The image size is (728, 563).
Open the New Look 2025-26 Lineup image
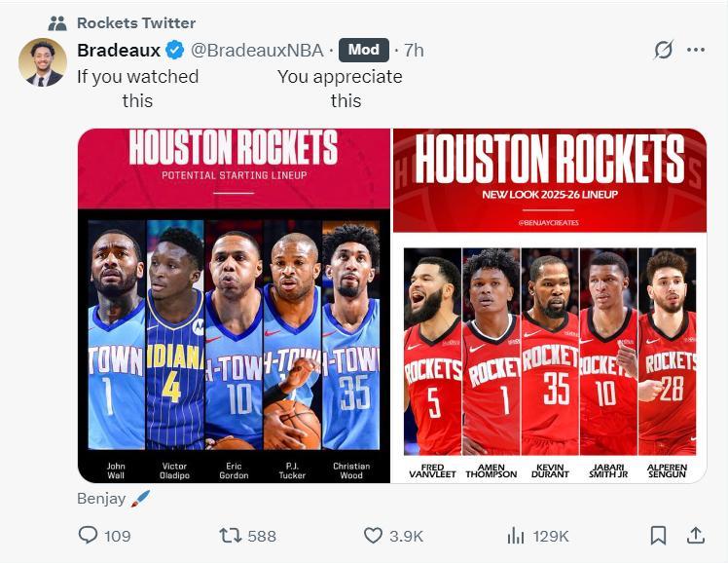tap(550, 305)
